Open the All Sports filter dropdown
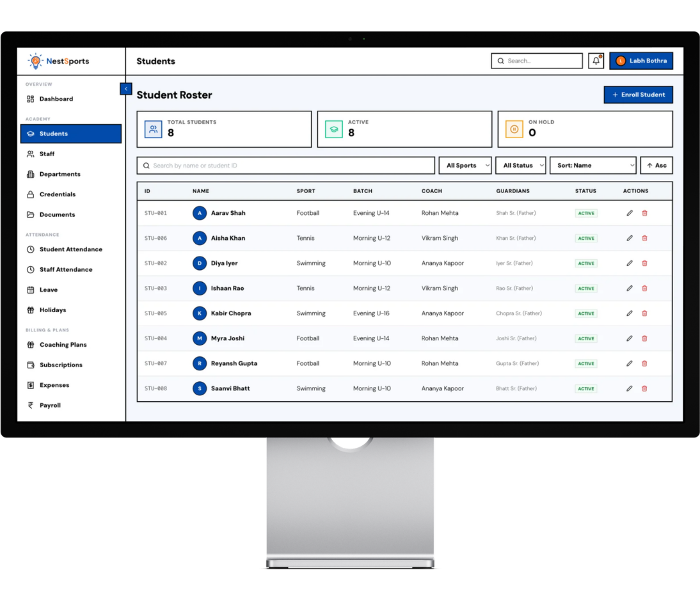Viewport: 700px width, 600px height. coord(465,165)
